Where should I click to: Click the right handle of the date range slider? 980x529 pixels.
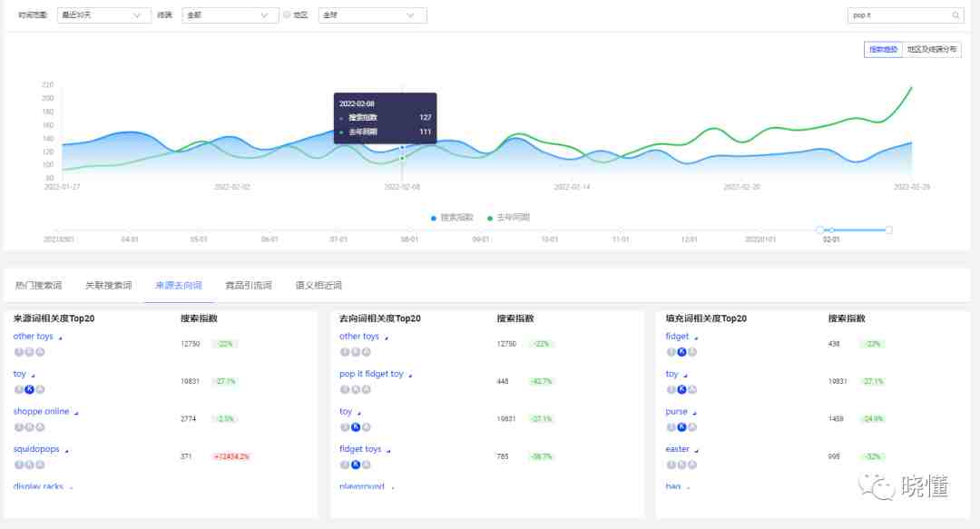[888, 230]
